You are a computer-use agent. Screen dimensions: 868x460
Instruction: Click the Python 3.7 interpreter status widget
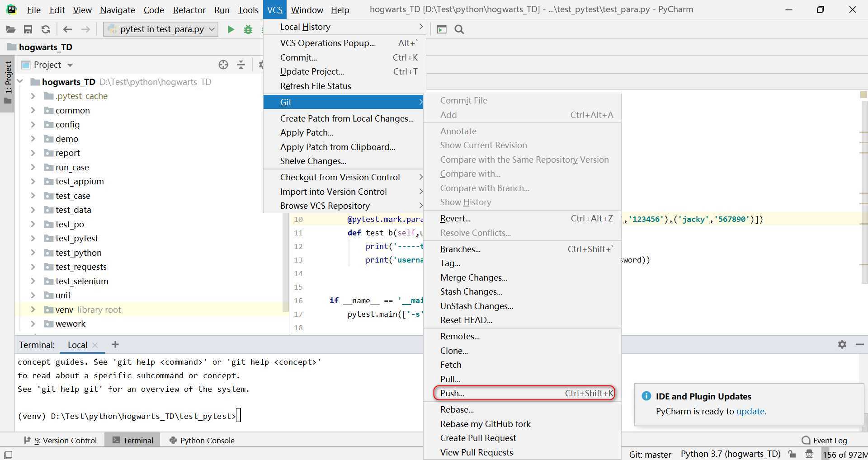pyautogui.click(x=731, y=454)
